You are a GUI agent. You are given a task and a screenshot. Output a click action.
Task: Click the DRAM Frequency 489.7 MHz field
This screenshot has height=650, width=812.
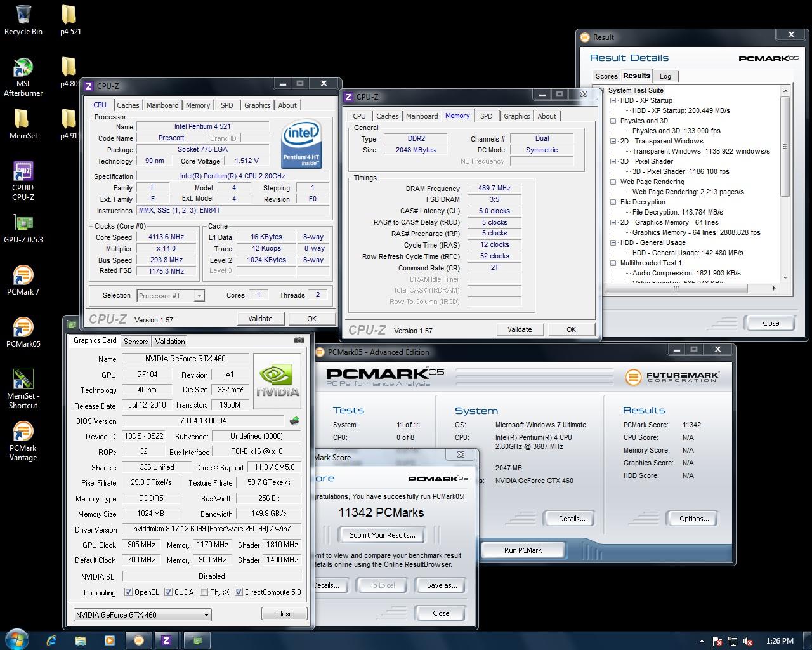(494, 188)
